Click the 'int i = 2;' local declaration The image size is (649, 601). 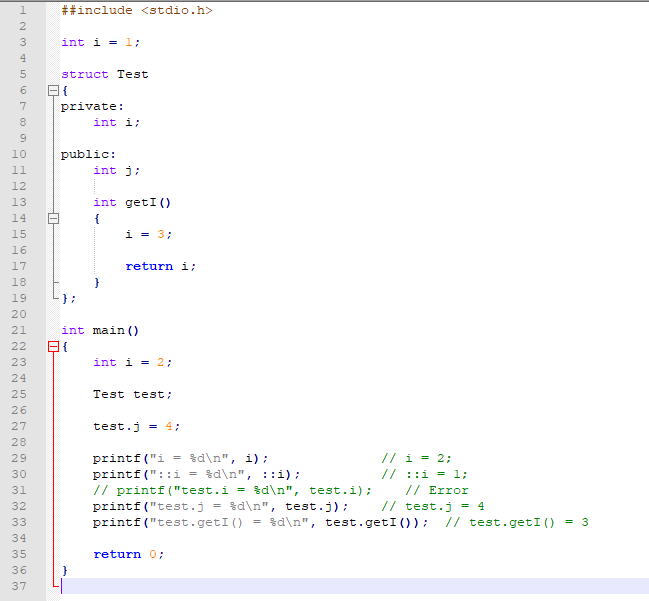click(132, 362)
